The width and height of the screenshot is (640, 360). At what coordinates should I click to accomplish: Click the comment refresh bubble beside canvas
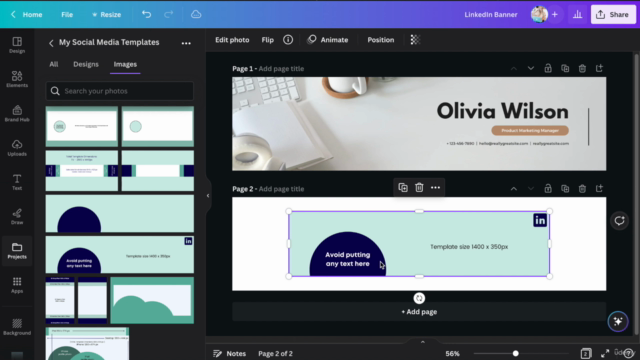619,221
